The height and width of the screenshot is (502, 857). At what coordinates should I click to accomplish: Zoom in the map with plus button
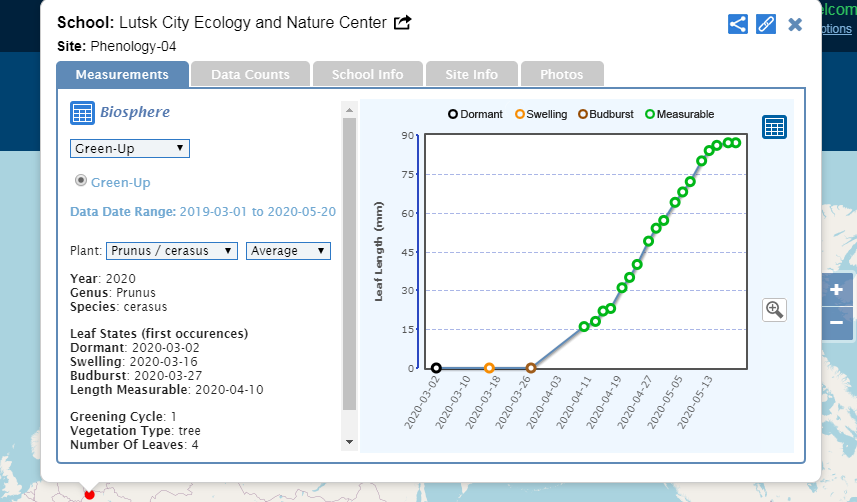(836, 291)
